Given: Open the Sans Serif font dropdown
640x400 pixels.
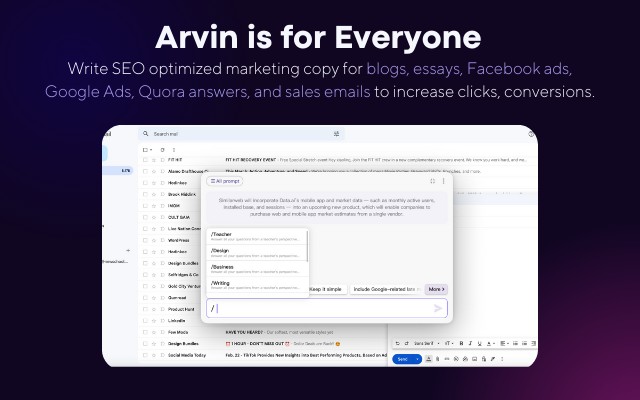Looking at the screenshot, I should [427, 343].
